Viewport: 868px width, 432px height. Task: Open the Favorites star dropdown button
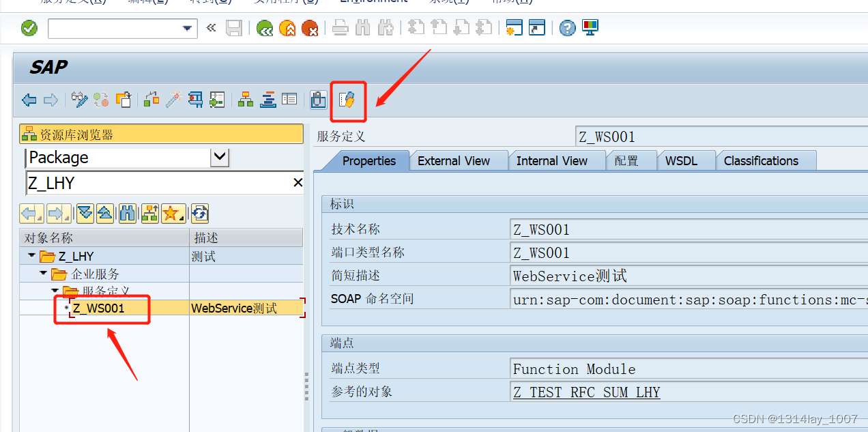pos(173,214)
